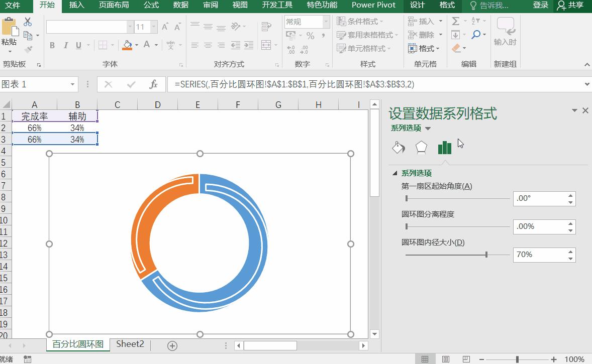
Task: Switch to the Sheet2 worksheet tab
Action: point(130,345)
